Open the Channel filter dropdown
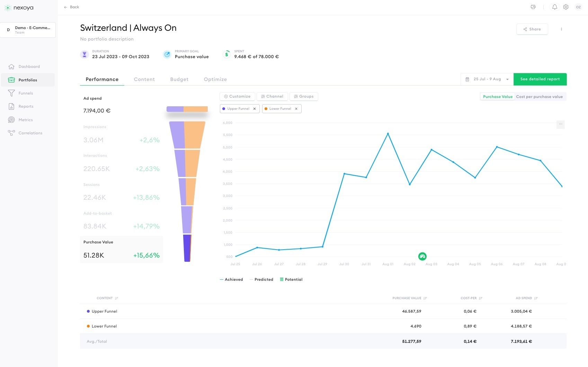 coord(272,96)
